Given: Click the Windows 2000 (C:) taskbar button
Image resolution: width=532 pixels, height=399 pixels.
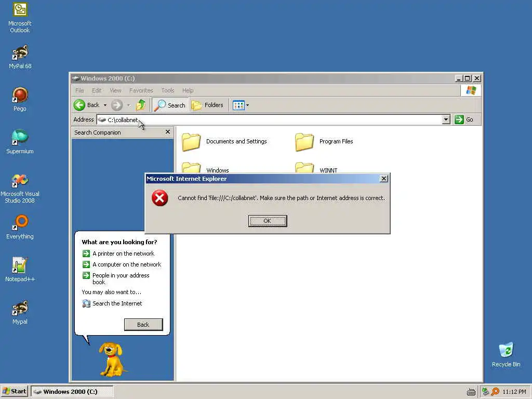Looking at the screenshot, I should (x=72, y=392).
